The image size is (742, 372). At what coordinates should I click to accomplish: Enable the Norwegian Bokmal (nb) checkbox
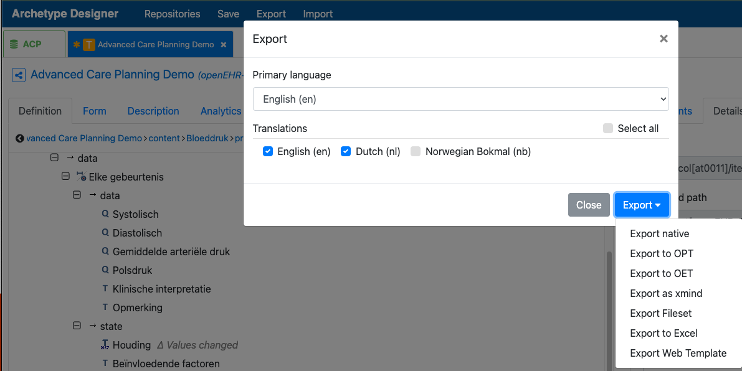tap(415, 151)
